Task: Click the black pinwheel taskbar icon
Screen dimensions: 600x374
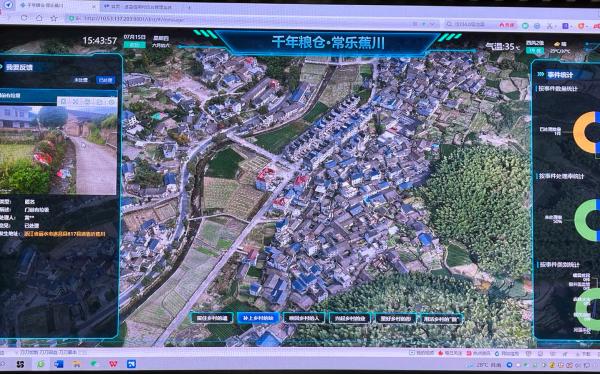Action: [20, 364]
